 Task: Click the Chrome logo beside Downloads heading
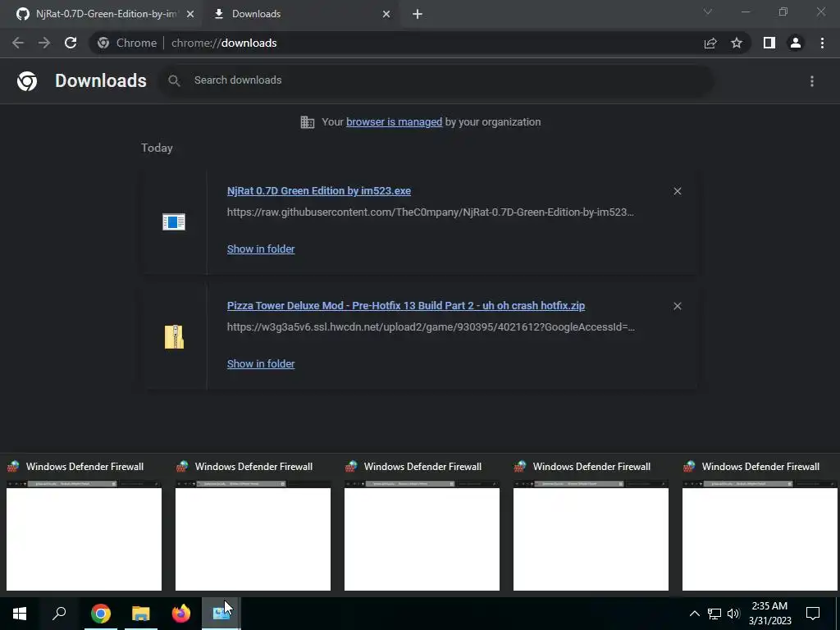point(27,81)
